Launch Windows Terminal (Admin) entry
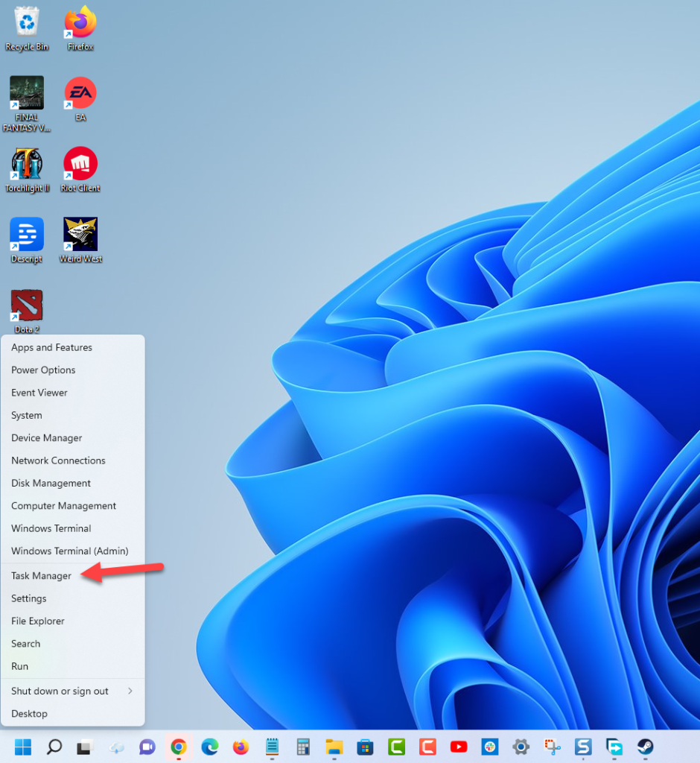Viewport: 700px width, 763px height. [x=73, y=551]
